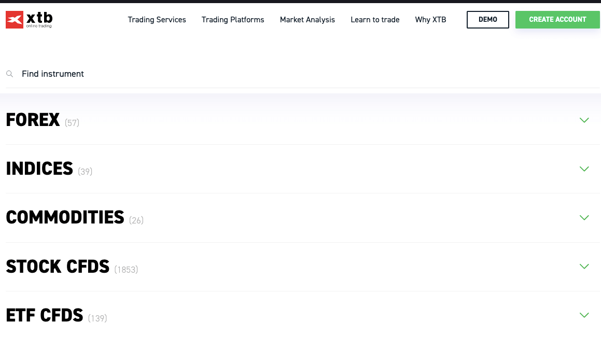
Task: Open the Why XTB menu
Action: pos(430,20)
